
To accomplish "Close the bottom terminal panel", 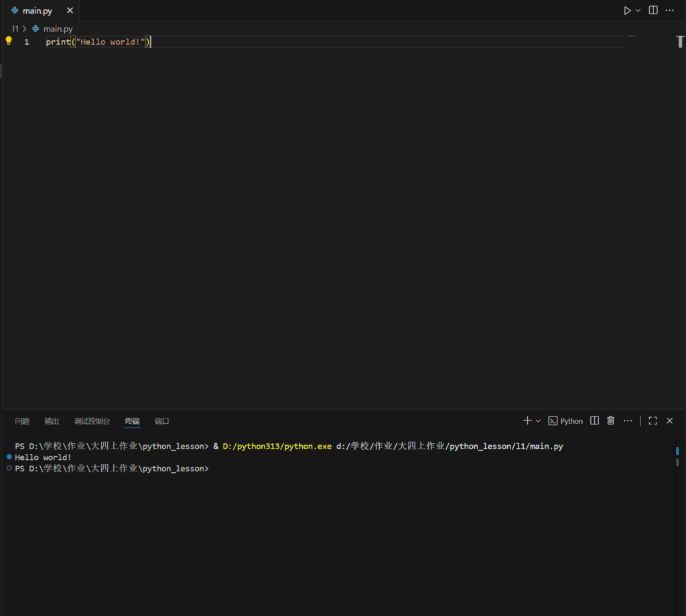I will [669, 420].
